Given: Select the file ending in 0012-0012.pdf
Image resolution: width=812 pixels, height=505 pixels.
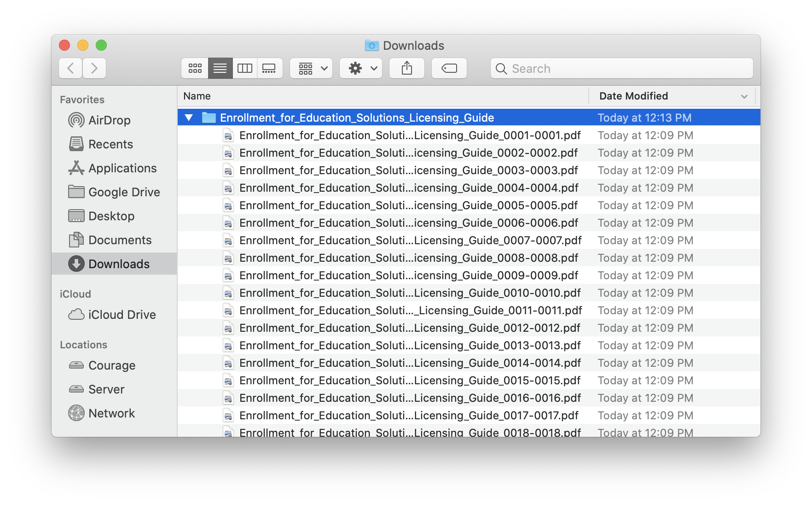Looking at the screenshot, I should pos(469,328).
